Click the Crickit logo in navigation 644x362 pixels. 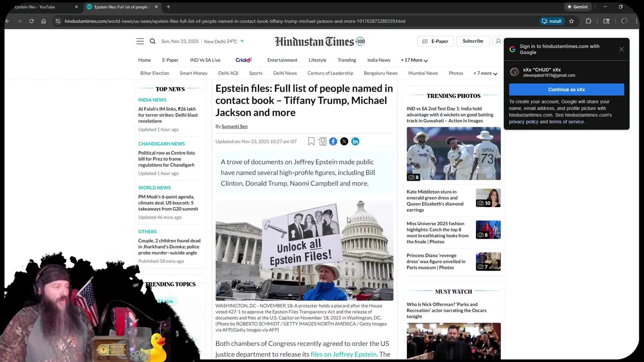(244, 60)
